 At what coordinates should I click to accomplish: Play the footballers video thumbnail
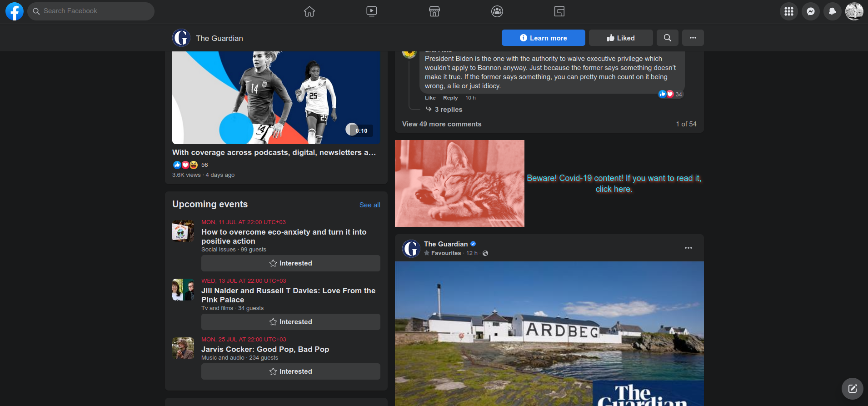[x=276, y=98]
